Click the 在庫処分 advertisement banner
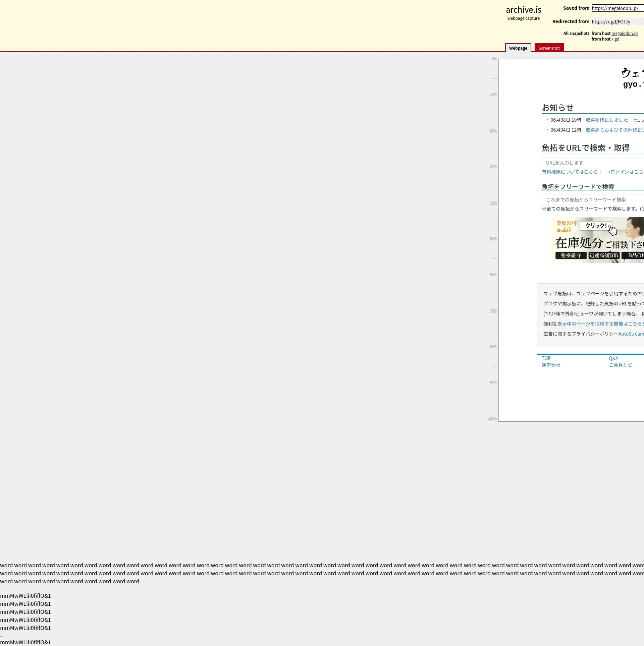This screenshot has height=646, width=644. click(597, 240)
